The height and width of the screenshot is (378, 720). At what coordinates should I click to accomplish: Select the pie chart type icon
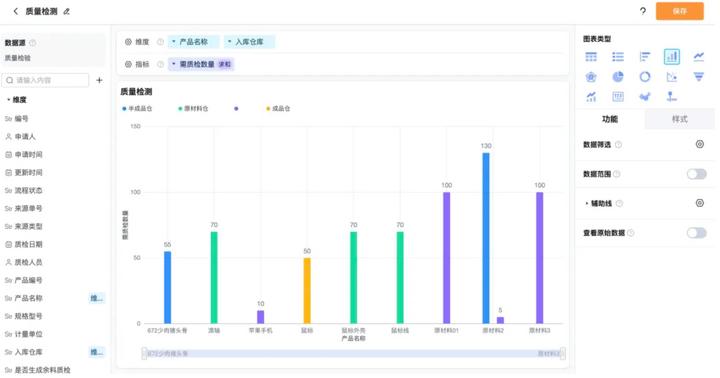click(618, 77)
